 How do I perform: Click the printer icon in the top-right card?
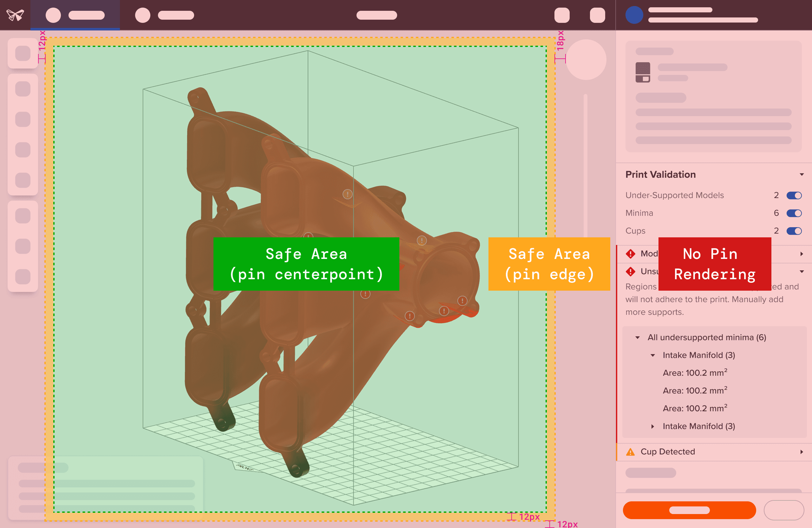pyautogui.click(x=642, y=72)
